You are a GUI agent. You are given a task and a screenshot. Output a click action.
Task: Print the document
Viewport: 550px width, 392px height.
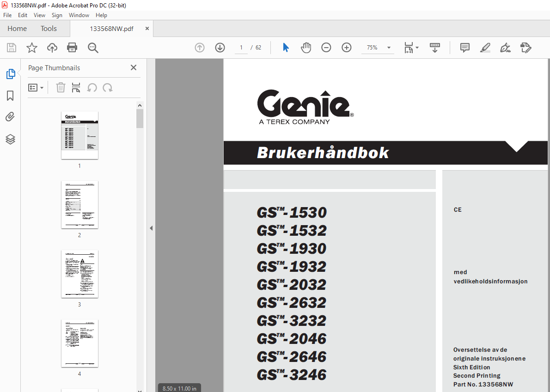72,47
